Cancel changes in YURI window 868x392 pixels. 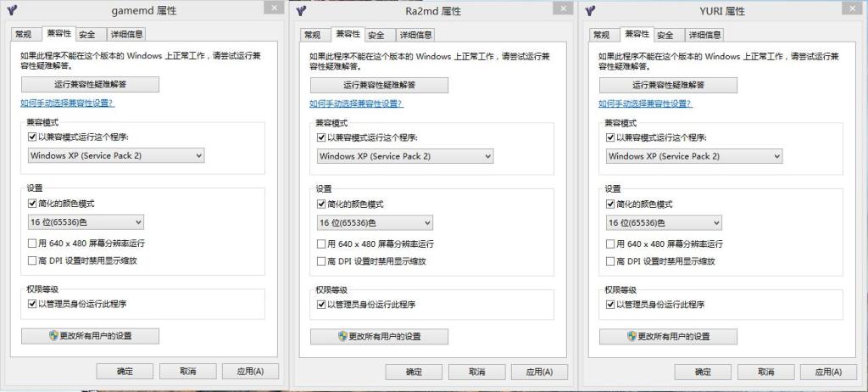click(x=765, y=372)
